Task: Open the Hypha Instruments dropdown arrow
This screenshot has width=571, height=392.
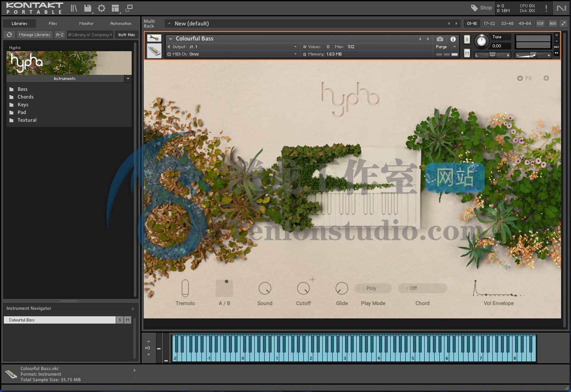Action: 128,79
